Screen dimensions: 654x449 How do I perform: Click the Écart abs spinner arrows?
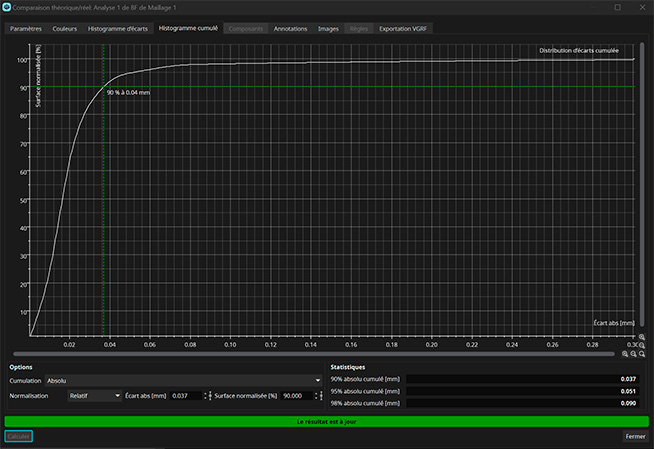pos(208,396)
